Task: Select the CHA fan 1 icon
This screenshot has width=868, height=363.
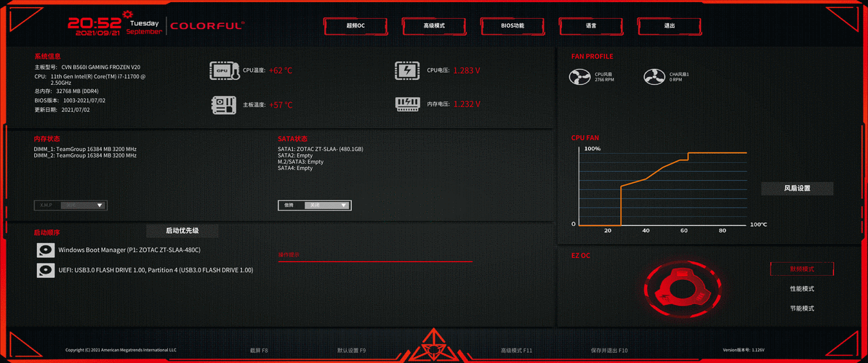Action: [x=654, y=76]
